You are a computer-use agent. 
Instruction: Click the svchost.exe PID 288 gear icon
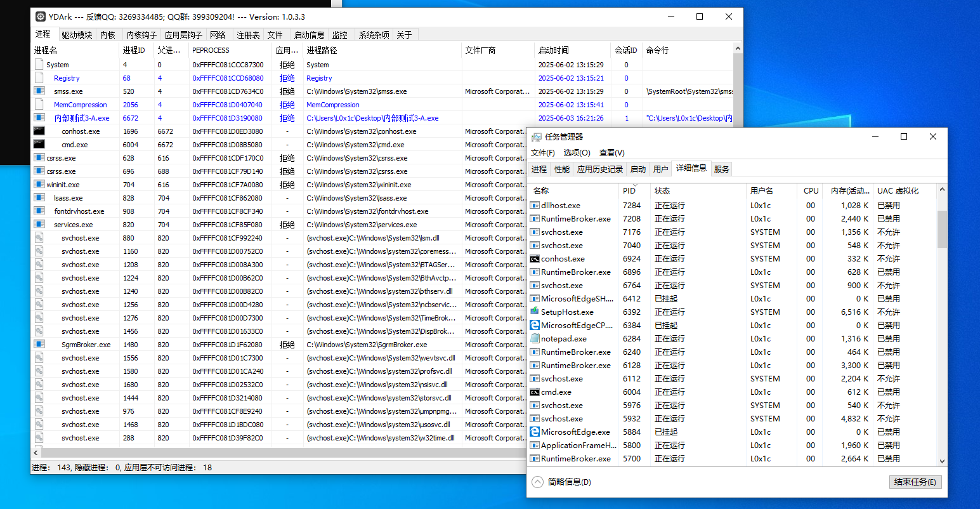coord(39,438)
